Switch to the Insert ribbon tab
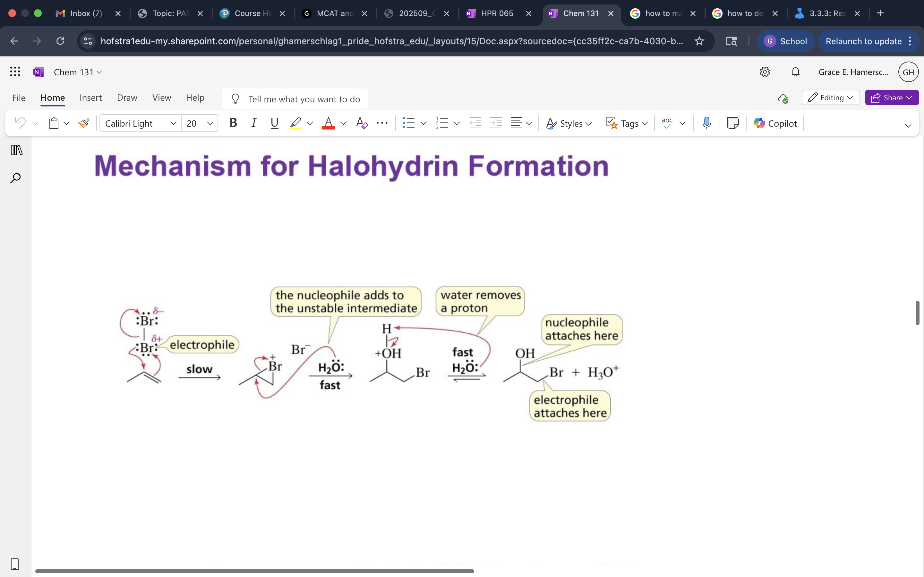The image size is (924, 577). (x=90, y=98)
